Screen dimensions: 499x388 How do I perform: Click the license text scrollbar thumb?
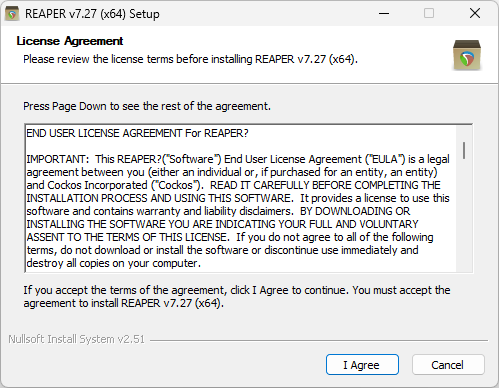[x=464, y=150]
